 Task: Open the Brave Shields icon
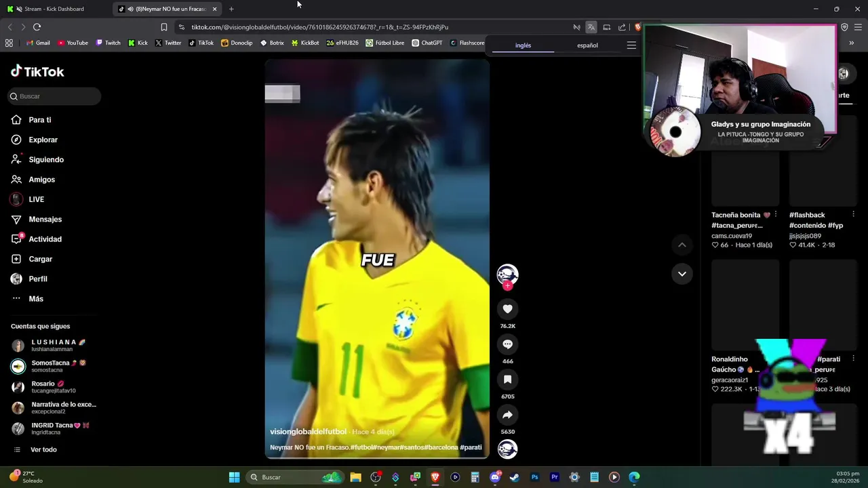pos(637,27)
